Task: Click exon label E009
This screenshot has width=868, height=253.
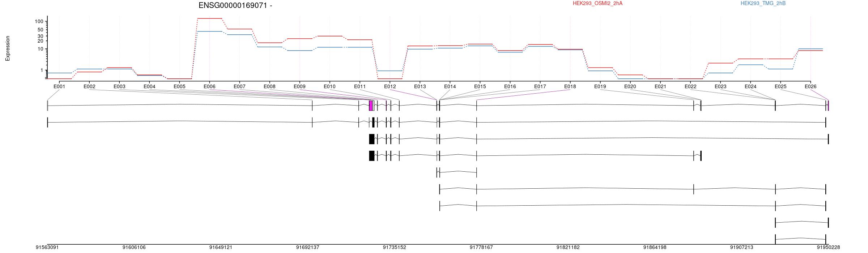Action: click(299, 86)
